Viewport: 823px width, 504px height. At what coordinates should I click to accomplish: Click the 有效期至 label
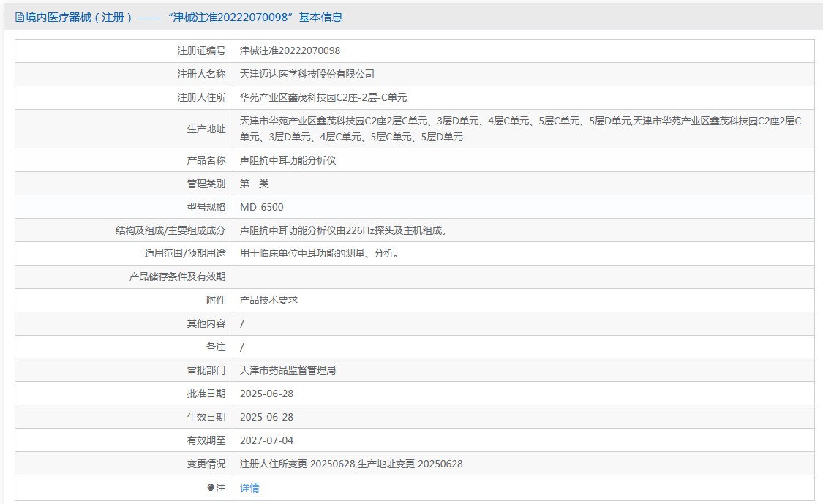click(206, 440)
